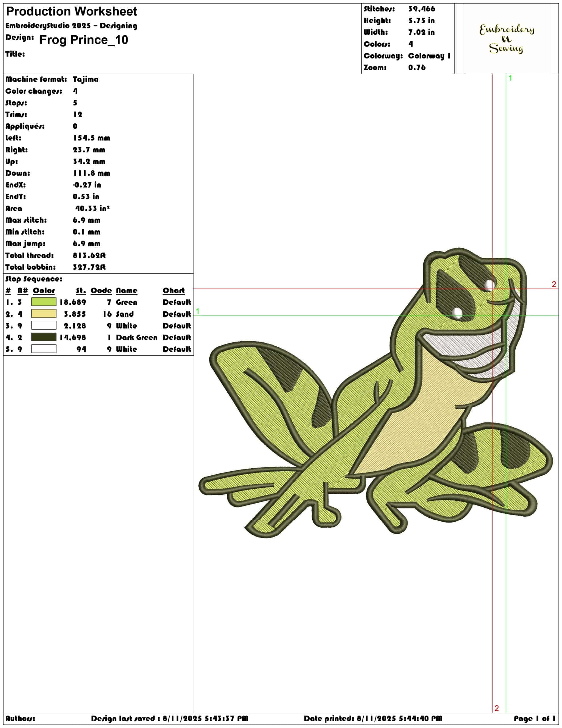The image size is (562, 728).
Task: Click the 'Authors:' label in footer
Action: (x=20, y=718)
